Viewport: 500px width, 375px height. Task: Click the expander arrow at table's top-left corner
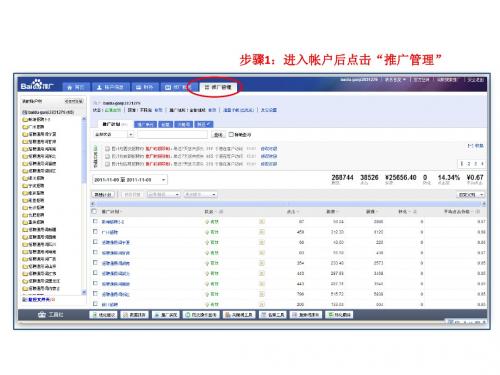93,203
